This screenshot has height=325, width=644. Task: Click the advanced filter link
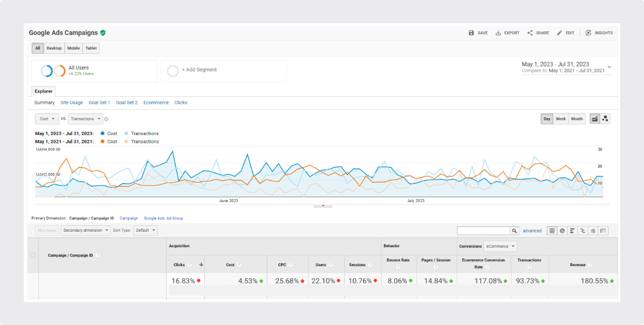pyautogui.click(x=532, y=231)
